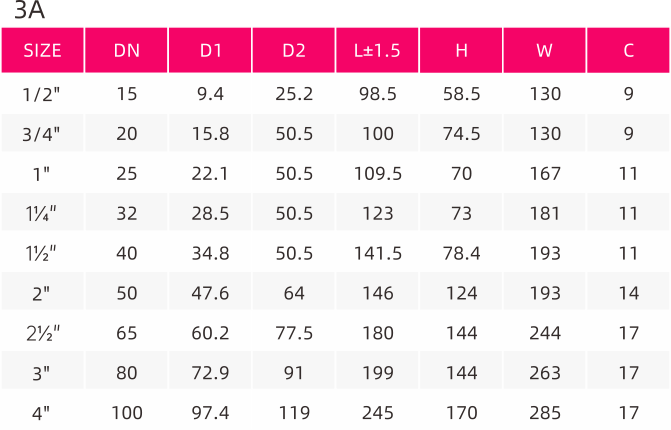Click the 2½" size cell
This screenshot has height=430, width=671.
pos(43,333)
